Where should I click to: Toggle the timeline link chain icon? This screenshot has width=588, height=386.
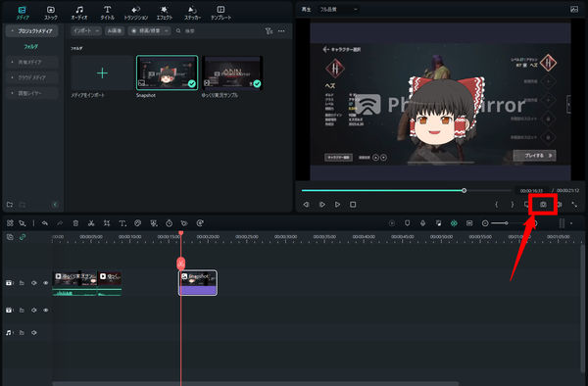coord(23,237)
